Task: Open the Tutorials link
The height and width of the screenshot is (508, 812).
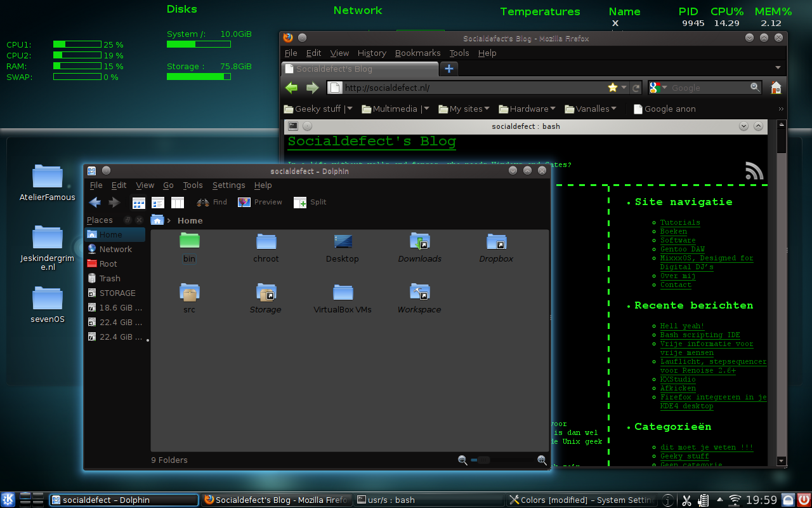Action: tap(680, 222)
